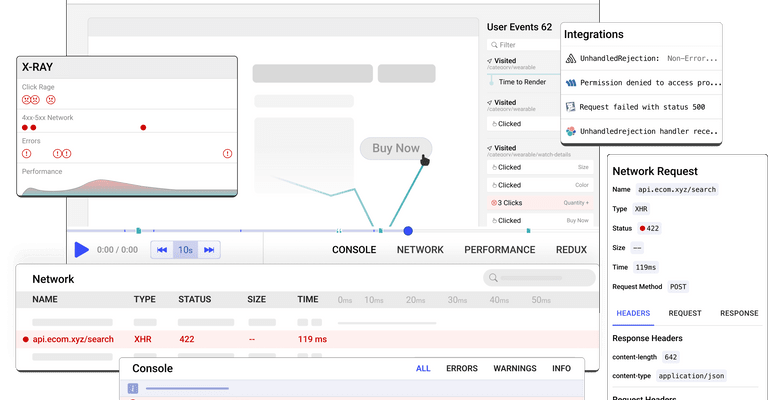Click the content-length value 642
The image size is (768, 400).
[671, 357]
